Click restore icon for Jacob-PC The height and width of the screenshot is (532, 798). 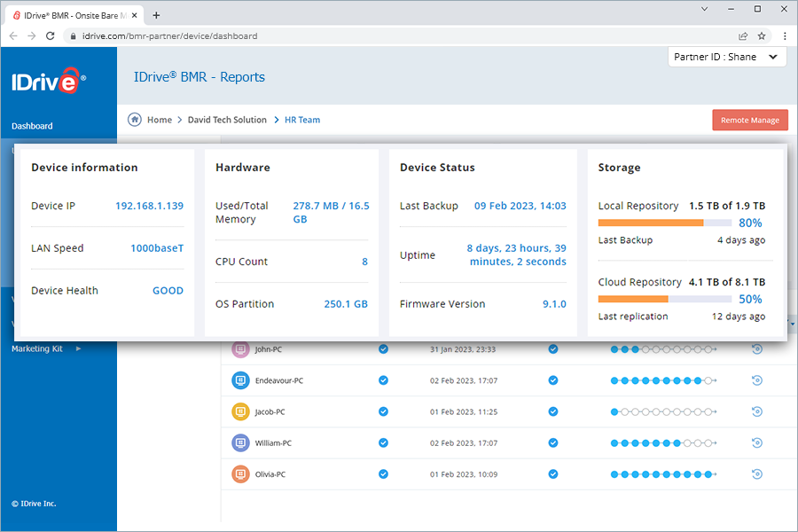click(757, 411)
